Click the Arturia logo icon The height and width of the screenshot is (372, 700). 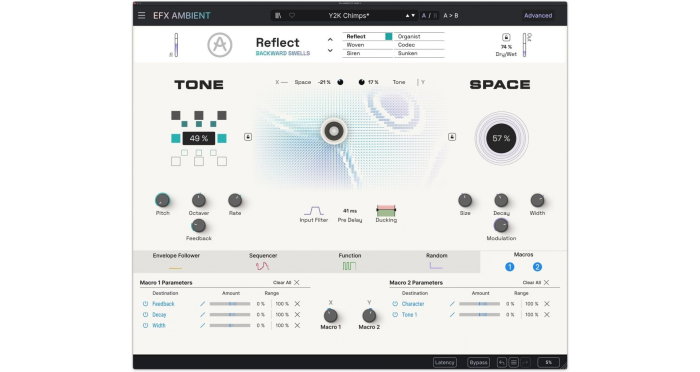coord(220,45)
